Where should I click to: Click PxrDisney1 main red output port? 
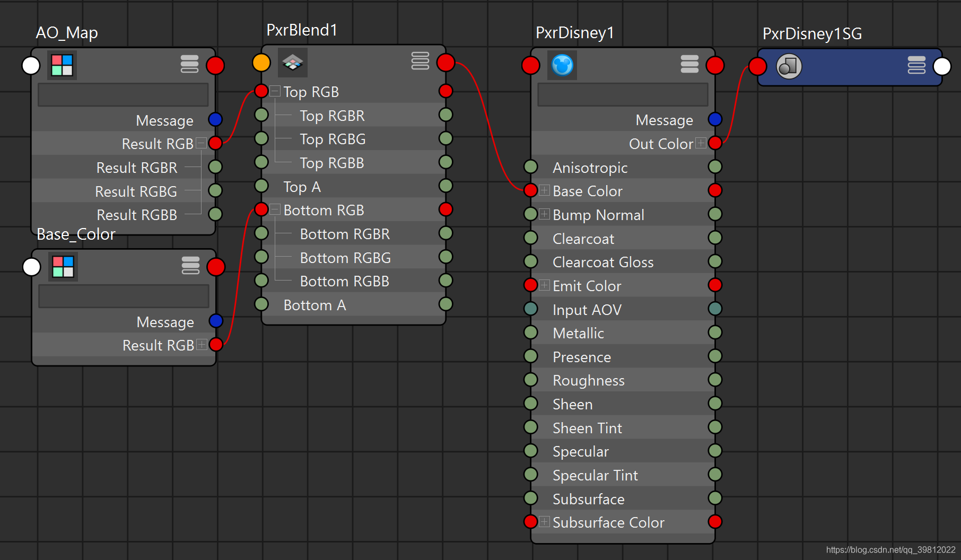click(x=715, y=66)
